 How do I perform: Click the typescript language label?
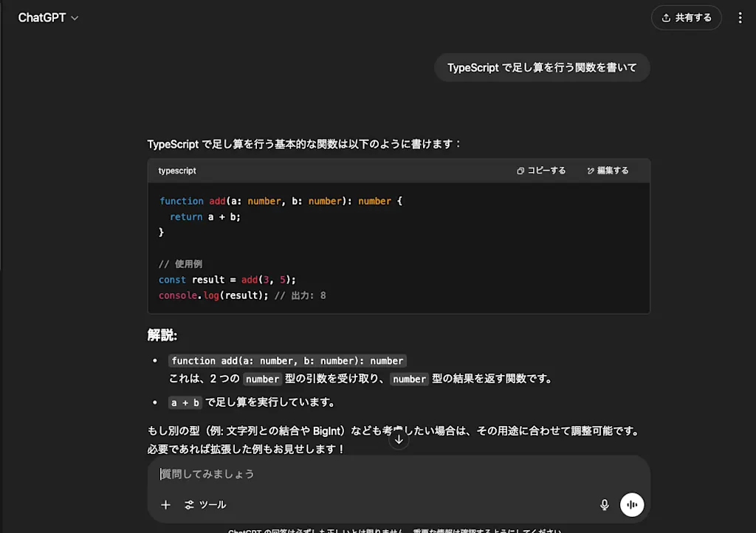click(177, 171)
